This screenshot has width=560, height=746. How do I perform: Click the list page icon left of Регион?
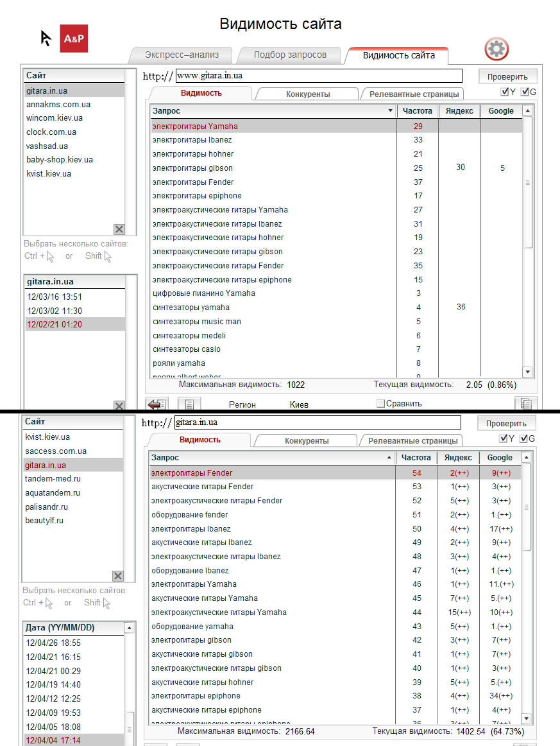point(189,404)
